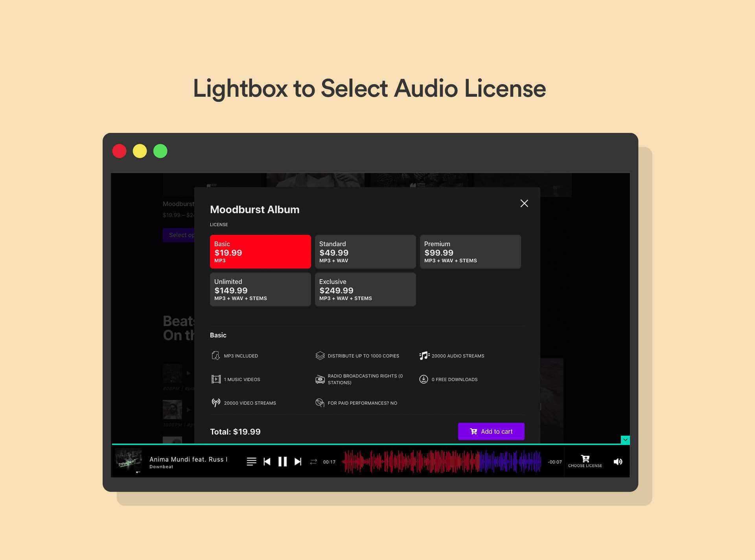Click the DISTRIBUTE UP TO 1000 COPIES text
Screen dimensions: 755x560
pyautogui.click(x=363, y=356)
